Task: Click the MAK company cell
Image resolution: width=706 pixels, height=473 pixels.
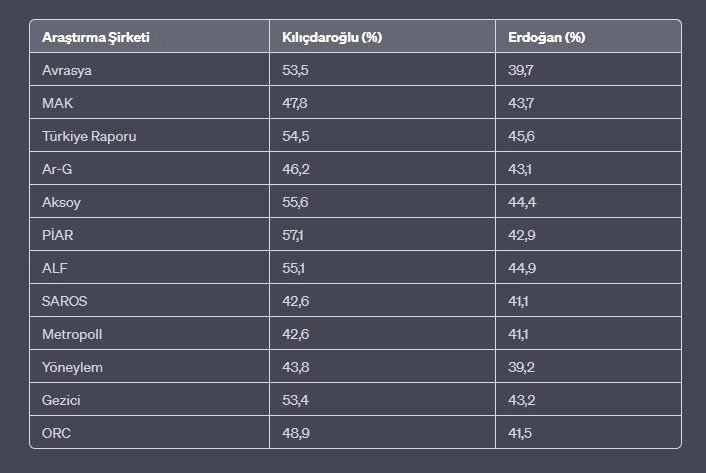Action: pyautogui.click(x=149, y=103)
